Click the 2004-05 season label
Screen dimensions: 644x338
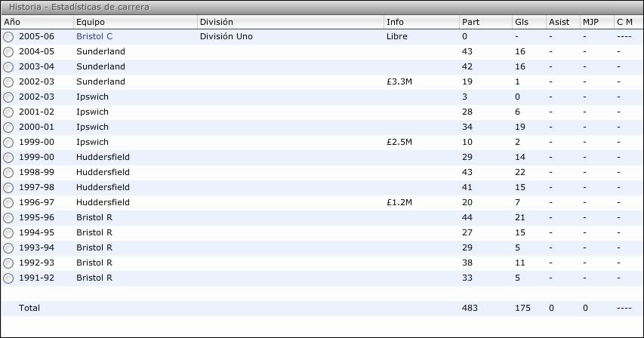(36, 51)
